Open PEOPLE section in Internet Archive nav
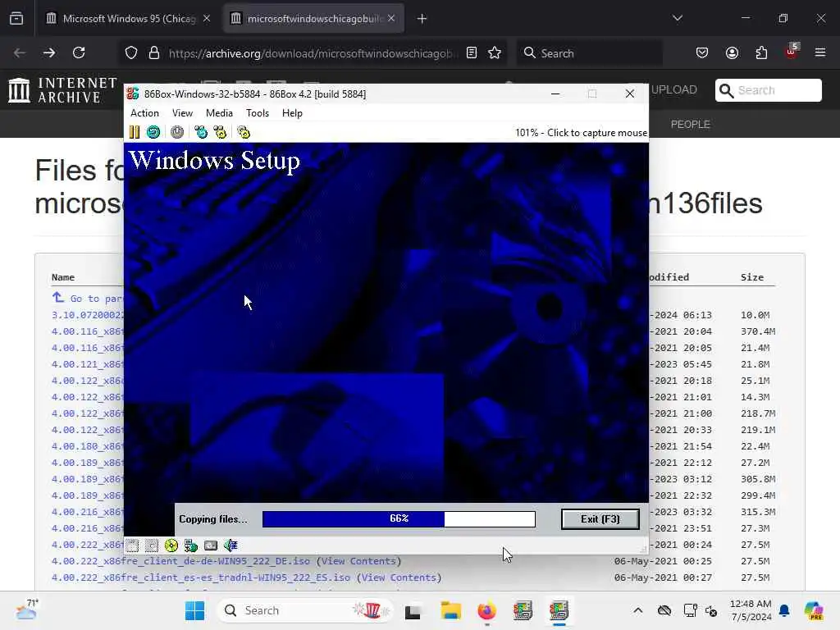 (691, 125)
